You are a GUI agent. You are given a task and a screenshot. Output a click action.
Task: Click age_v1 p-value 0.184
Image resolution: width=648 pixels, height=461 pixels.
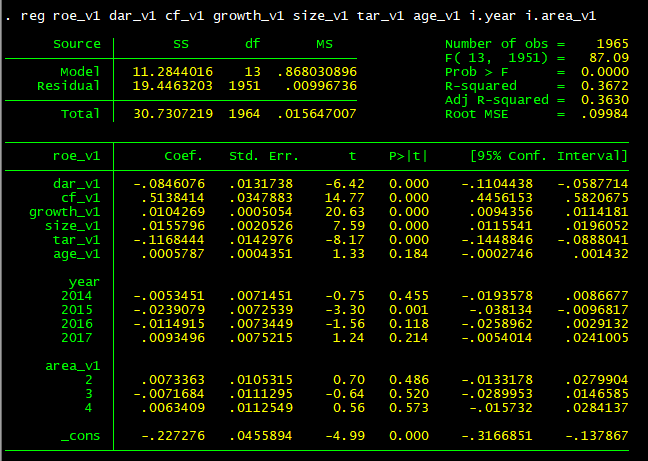(x=408, y=254)
